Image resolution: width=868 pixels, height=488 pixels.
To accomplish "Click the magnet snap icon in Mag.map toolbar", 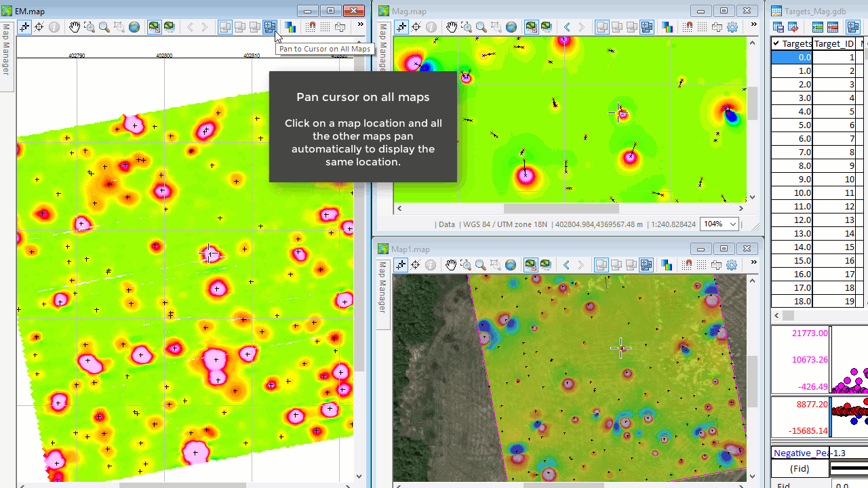I will coord(688,27).
